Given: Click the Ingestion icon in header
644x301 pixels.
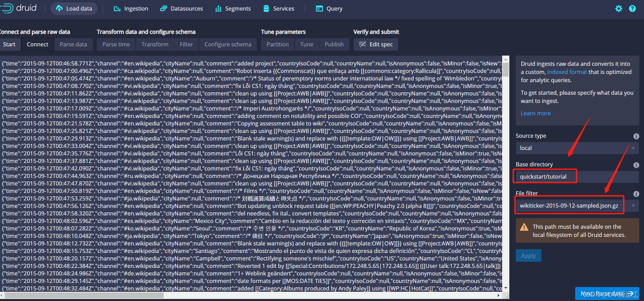Looking at the screenshot, I should click(x=117, y=9).
